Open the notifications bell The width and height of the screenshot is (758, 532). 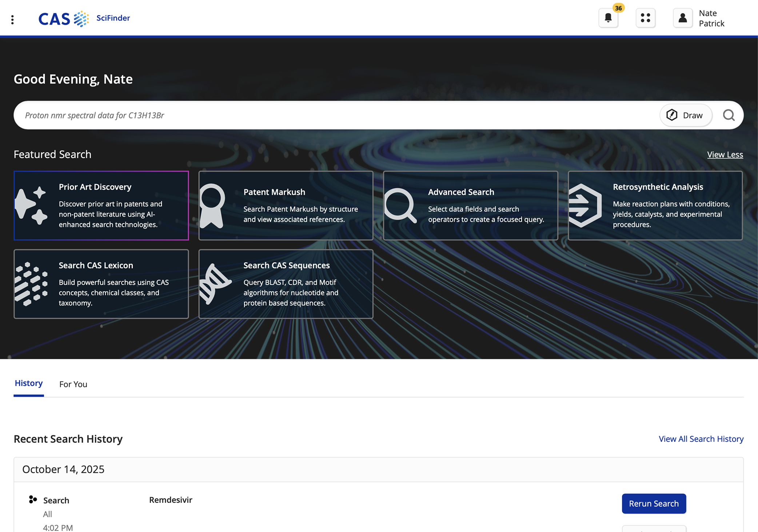(x=608, y=18)
